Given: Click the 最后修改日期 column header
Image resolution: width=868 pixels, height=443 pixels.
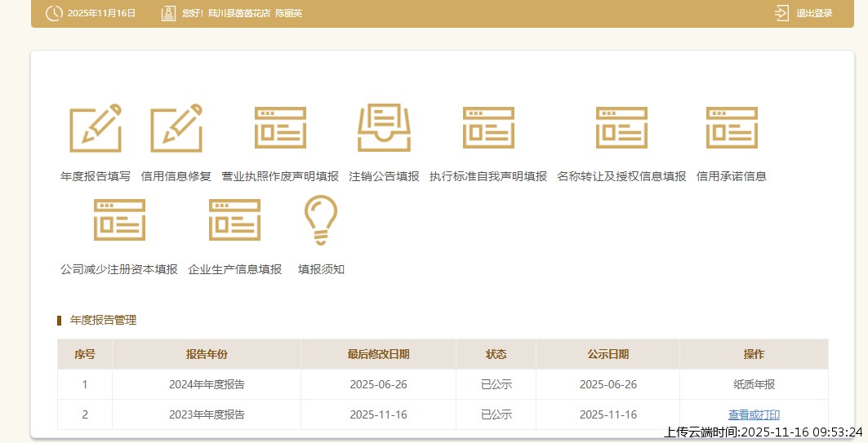Looking at the screenshot, I should pos(378,354).
